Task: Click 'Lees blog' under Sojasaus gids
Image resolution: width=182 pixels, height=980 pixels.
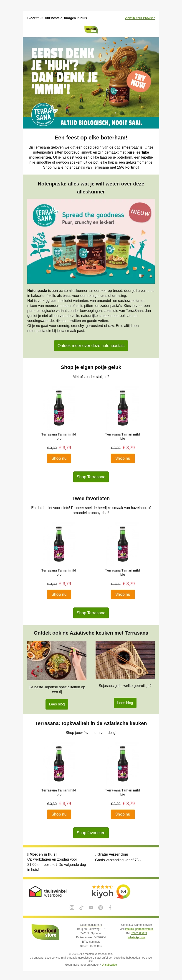Action: coord(125,703)
